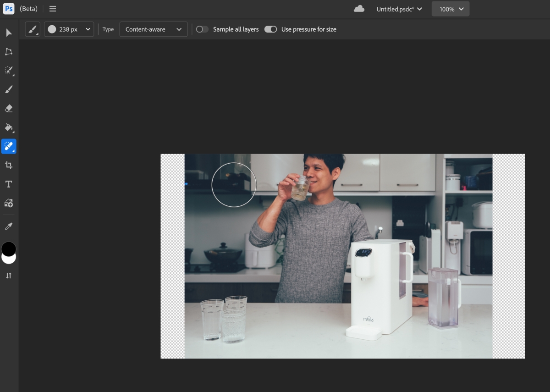Choose the Quick Selection tool
This screenshot has height=392, width=550.
pyautogui.click(x=9, y=71)
